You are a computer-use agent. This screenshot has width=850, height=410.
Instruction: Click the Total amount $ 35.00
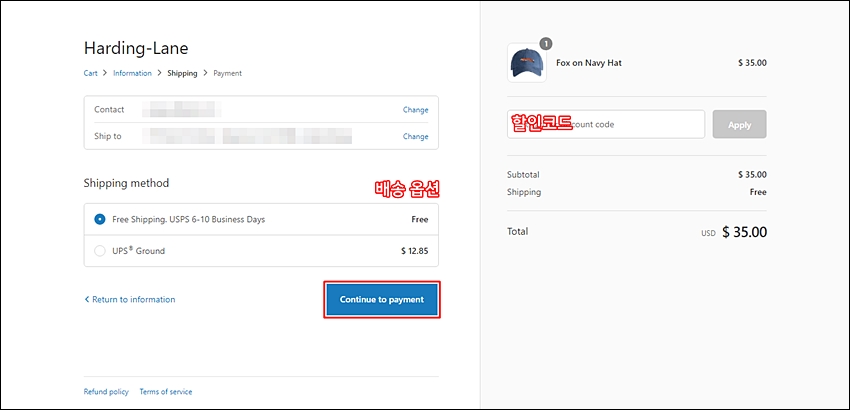coord(744,232)
